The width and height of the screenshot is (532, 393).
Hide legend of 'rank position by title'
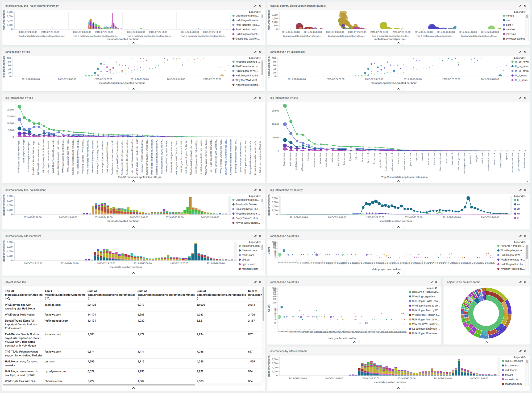tap(255, 58)
